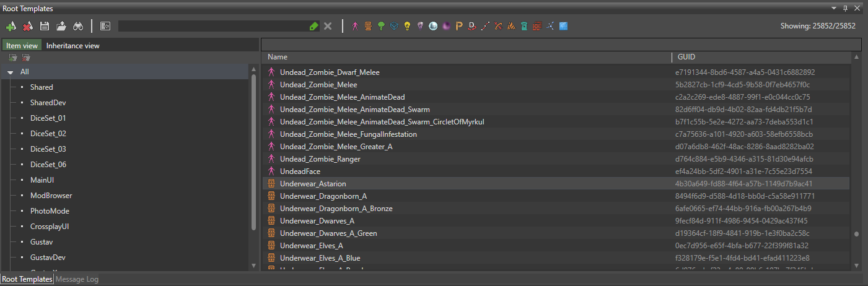Toggle the purple sphere filter icon
868x286 pixels.
(x=446, y=26)
